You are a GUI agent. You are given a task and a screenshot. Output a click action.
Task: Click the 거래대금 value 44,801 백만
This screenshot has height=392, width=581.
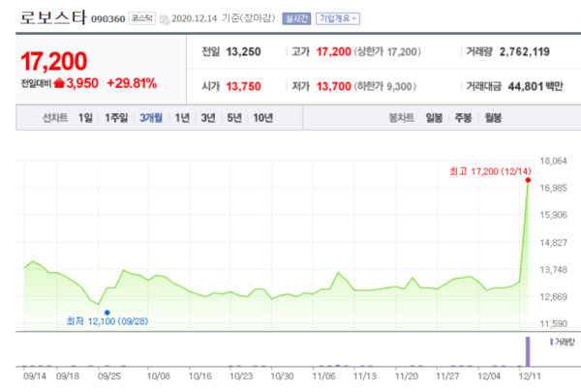pyautogui.click(x=535, y=86)
